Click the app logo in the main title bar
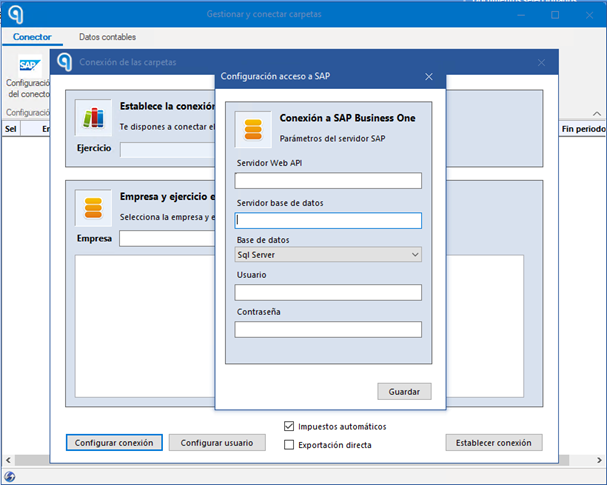The image size is (607, 485). coord(16,14)
